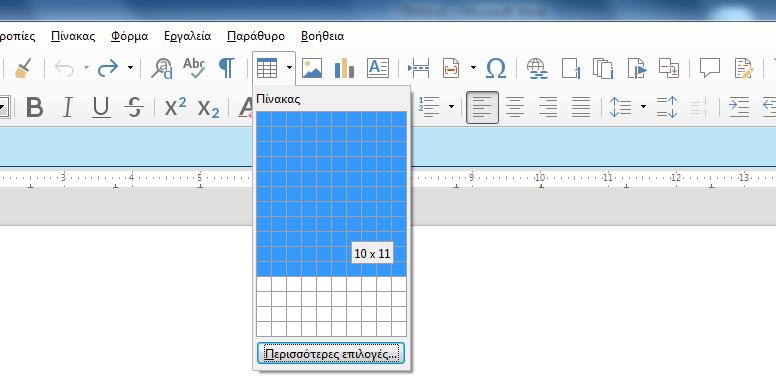This screenshot has width=776, height=387.
Task: Insert an image from the toolbar
Action: pos(312,68)
